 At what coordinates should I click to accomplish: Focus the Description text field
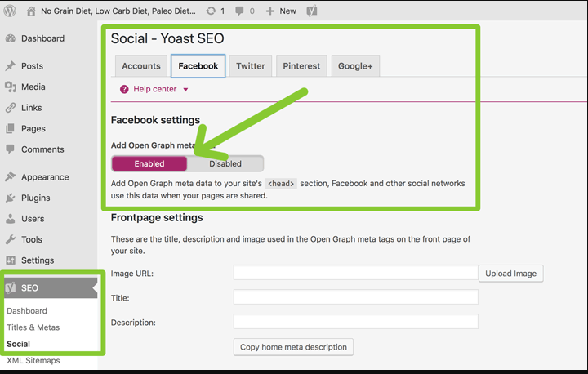pyautogui.click(x=355, y=322)
